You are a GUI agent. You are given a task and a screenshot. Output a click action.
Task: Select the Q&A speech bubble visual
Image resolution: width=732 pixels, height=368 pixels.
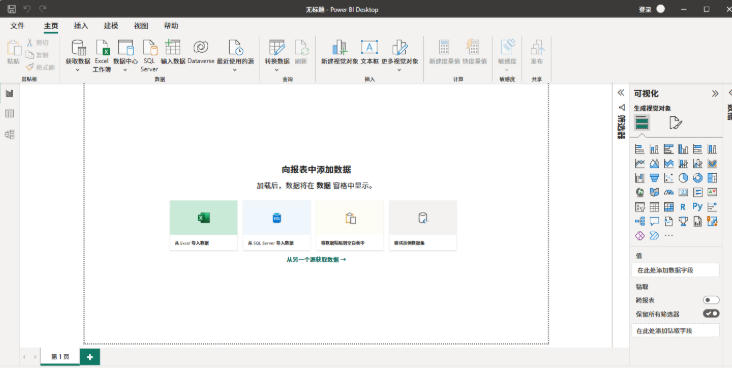point(655,221)
